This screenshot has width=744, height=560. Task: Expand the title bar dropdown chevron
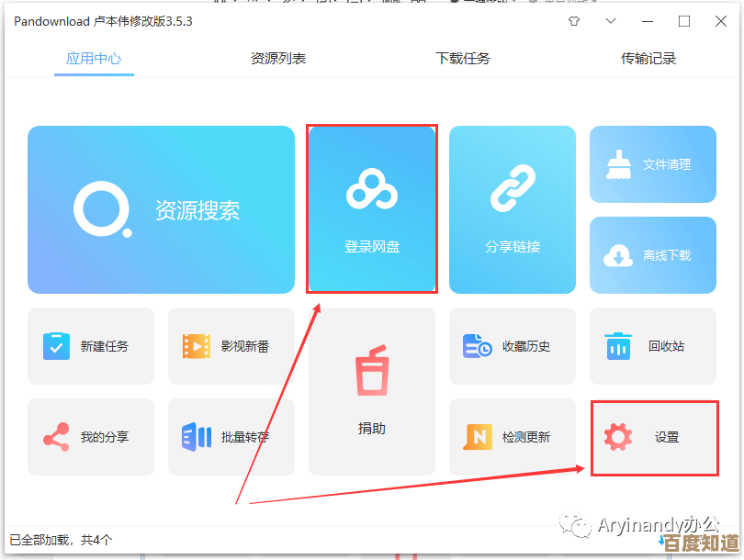(x=611, y=21)
